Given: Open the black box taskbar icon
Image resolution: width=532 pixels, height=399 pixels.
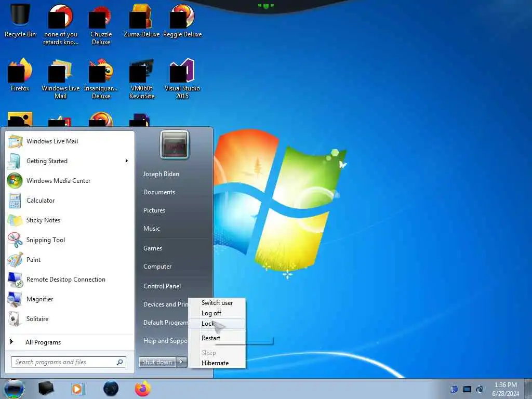Looking at the screenshot, I should (46, 389).
